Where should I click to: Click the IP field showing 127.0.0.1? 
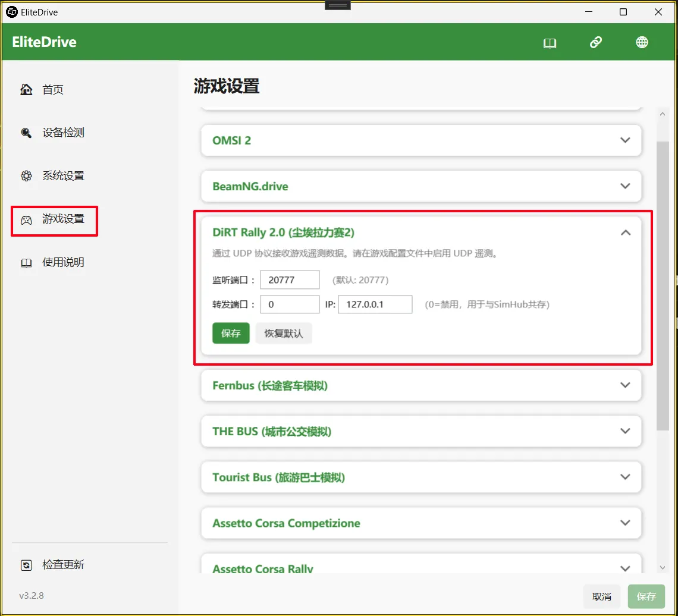(375, 304)
